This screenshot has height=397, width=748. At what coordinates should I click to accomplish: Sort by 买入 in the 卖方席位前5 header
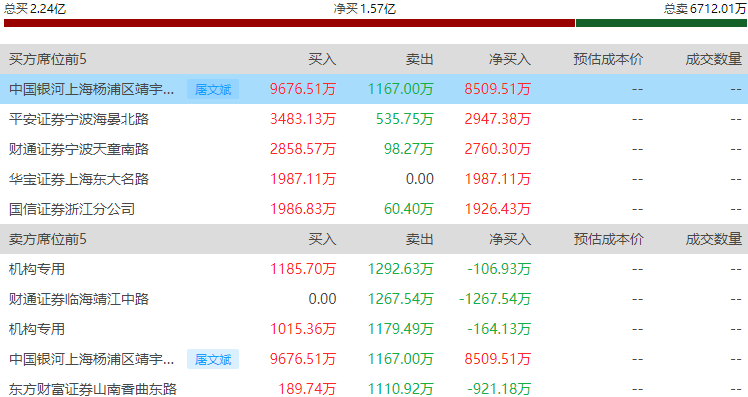(x=322, y=239)
